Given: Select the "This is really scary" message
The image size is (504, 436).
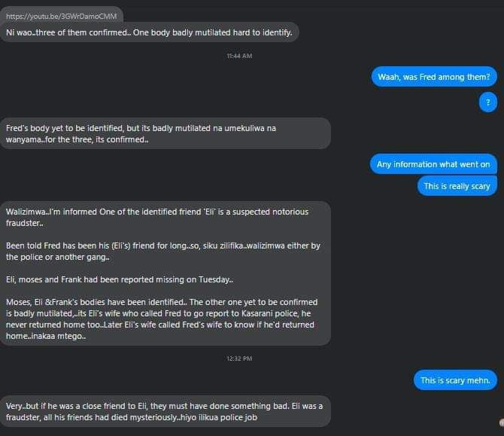Looking at the screenshot, I should pyautogui.click(x=457, y=185).
